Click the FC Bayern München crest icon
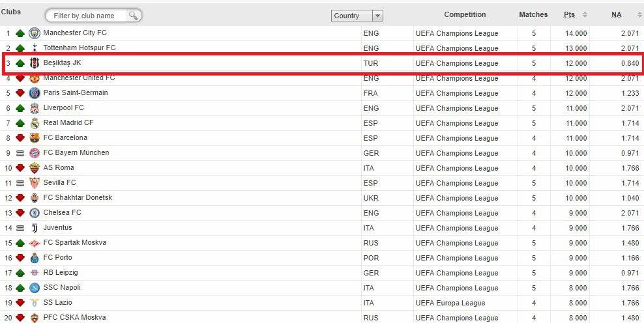The width and height of the screenshot is (644, 323). [x=35, y=153]
